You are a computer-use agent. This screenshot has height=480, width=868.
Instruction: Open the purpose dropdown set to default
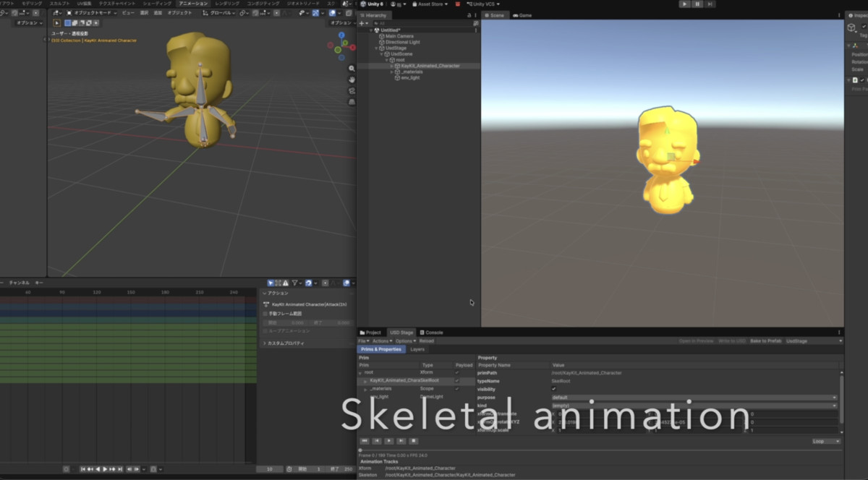point(694,398)
